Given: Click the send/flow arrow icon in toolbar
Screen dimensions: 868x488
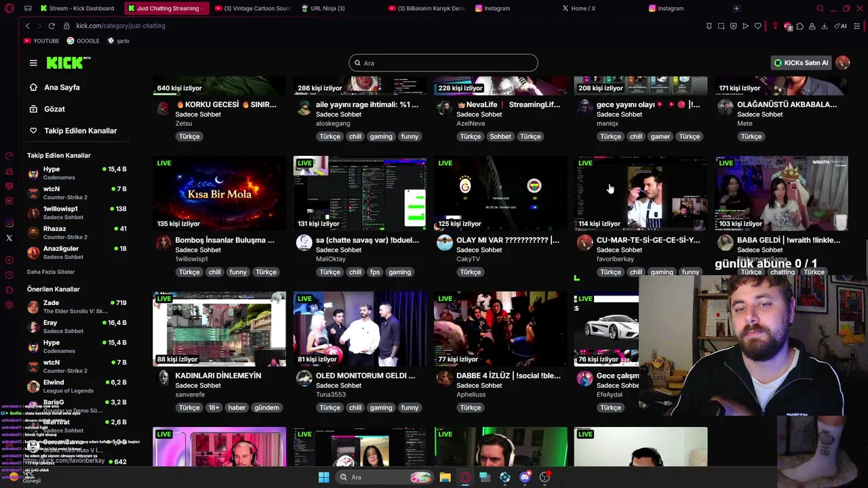Looking at the screenshot, I should (x=745, y=26).
